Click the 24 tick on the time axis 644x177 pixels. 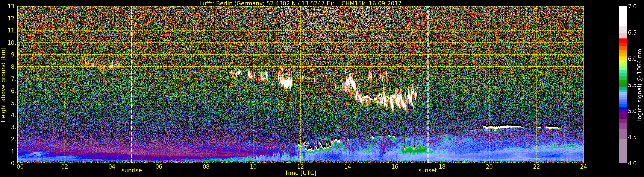[x=583, y=167]
